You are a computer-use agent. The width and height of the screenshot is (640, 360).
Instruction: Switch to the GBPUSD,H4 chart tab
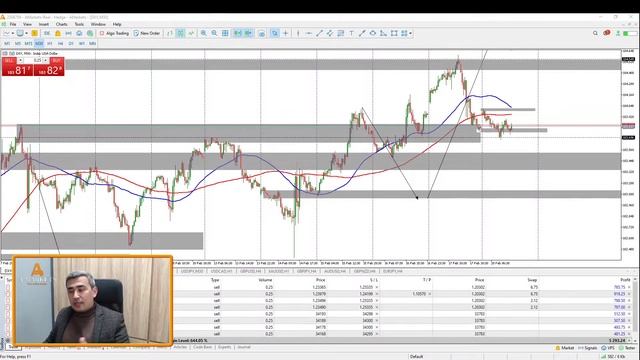(250, 271)
